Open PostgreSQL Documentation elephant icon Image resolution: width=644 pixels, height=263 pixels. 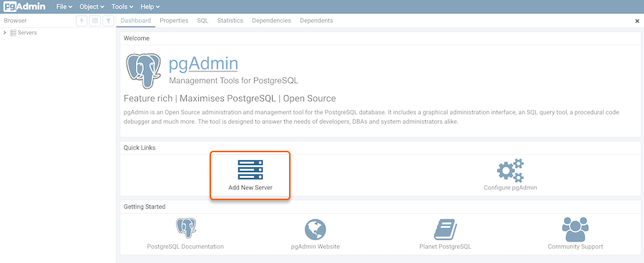click(185, 229)
